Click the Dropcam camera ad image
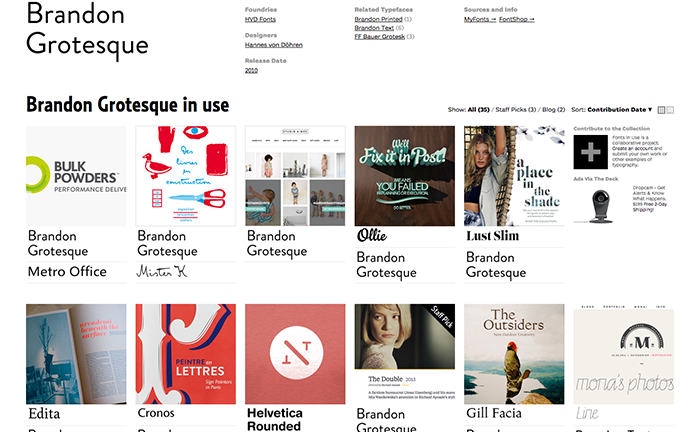The image size is (690, 432). click(x=600, y=205)
